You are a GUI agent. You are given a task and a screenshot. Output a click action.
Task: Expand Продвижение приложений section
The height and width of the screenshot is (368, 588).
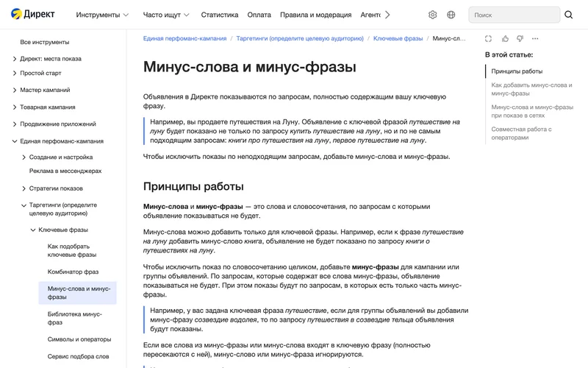[15, 124]
